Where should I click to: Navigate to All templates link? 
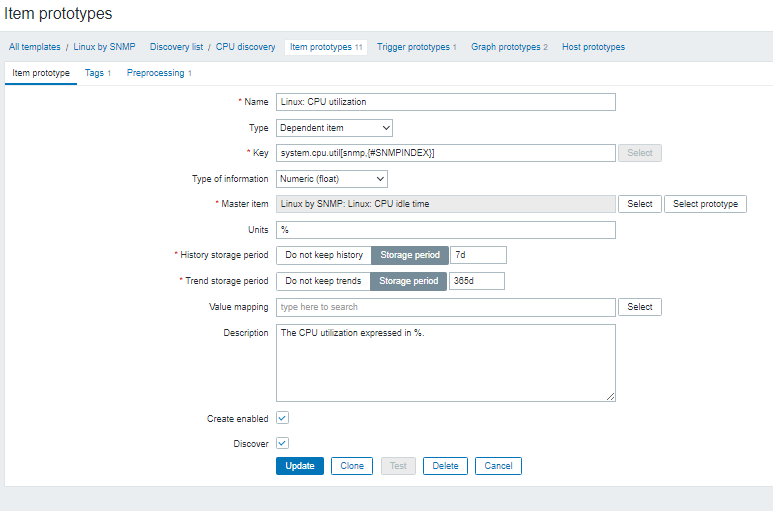35,47
